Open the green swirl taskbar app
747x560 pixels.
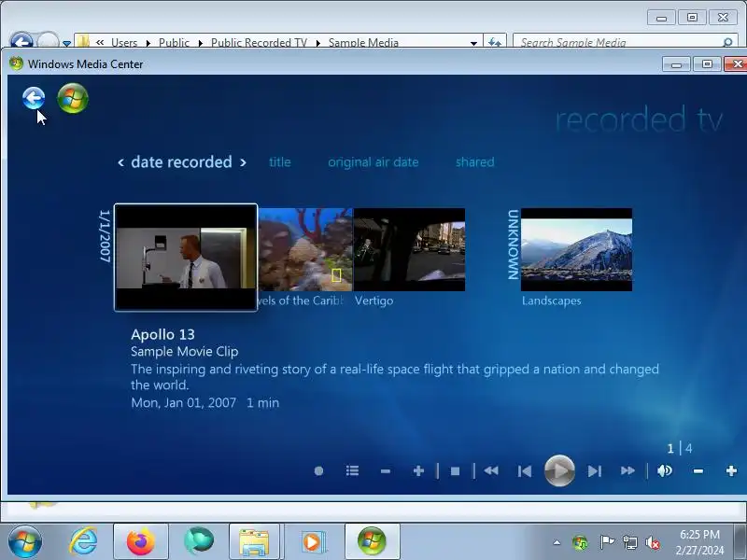coord(198,541)
